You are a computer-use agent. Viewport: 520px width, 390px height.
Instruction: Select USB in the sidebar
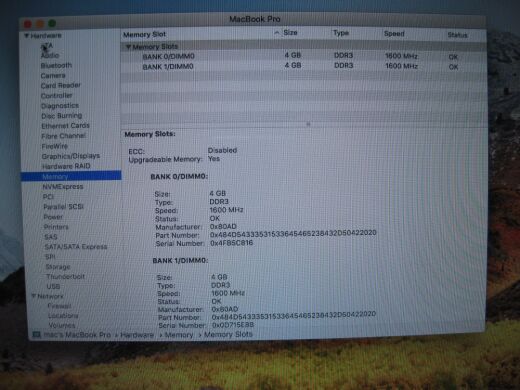[x=53, y=286]
